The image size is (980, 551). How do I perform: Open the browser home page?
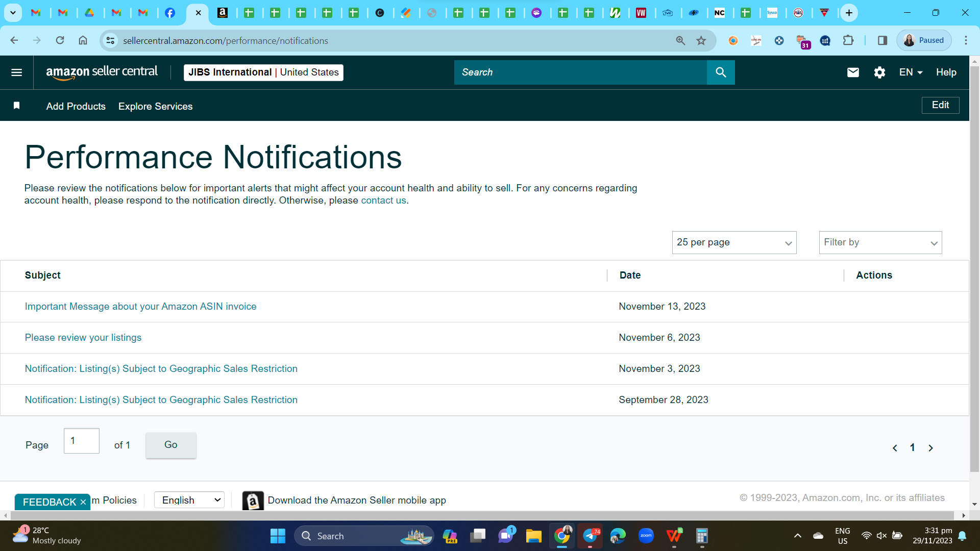tap(83, 40)
